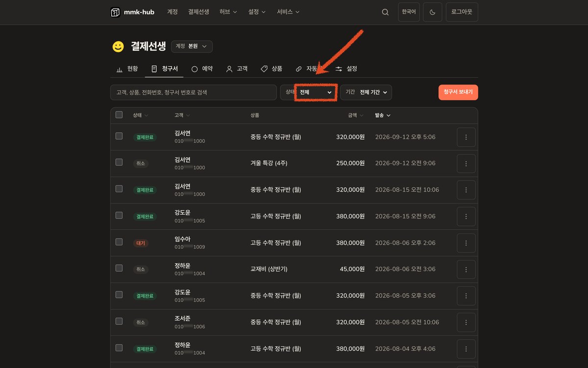
Task: Open row menu for 임수아 invoice
Action: point(466,243)
